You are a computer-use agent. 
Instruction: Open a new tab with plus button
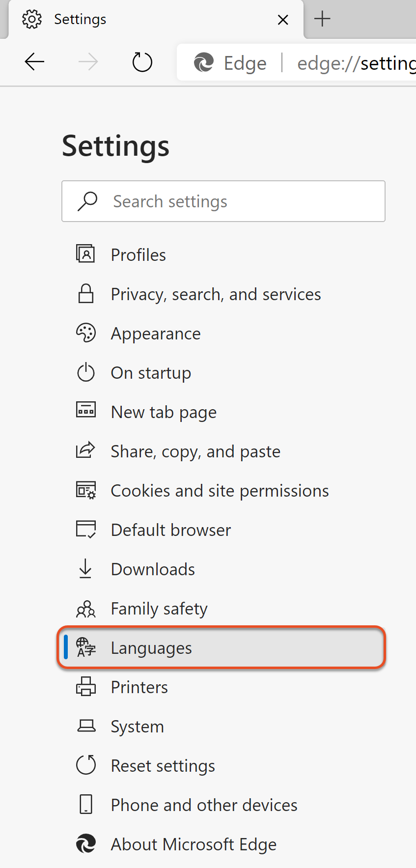point(322,19)
